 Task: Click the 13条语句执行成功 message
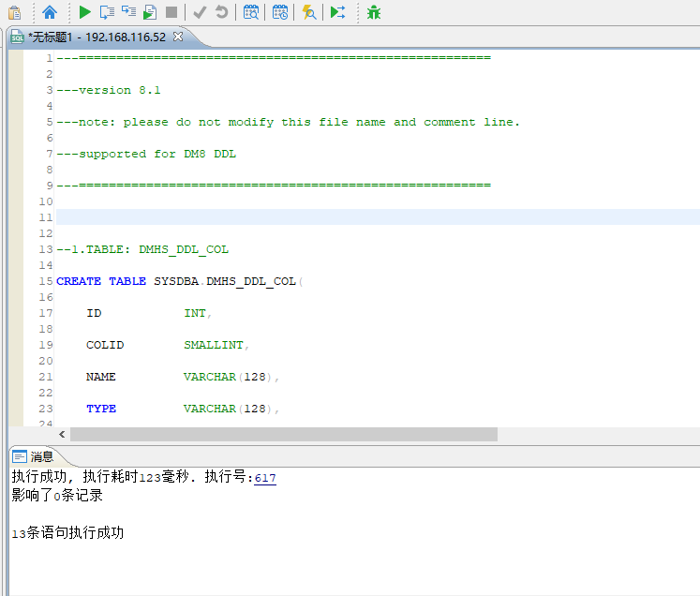[x=67, y=533]
